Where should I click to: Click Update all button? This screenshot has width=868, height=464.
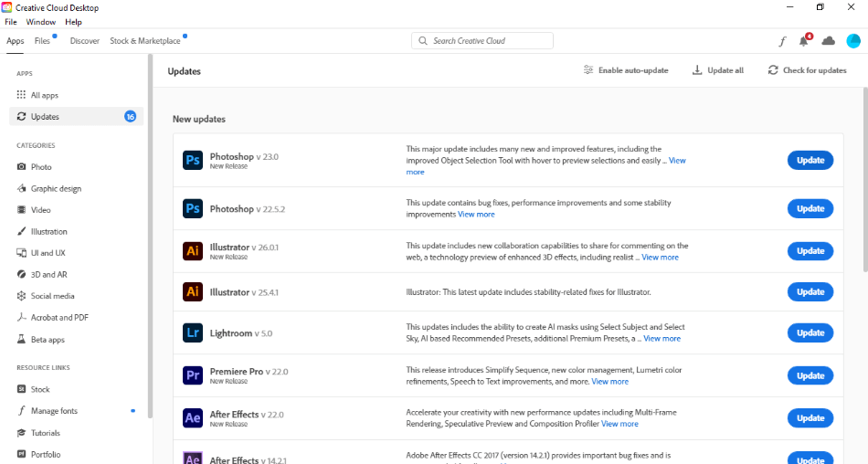[718, 70]
